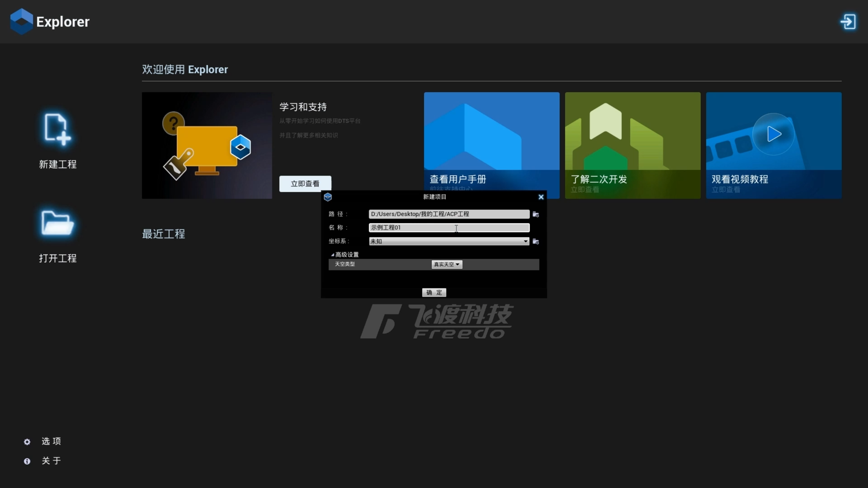Click in the project name (名称) field

[449, 228]
